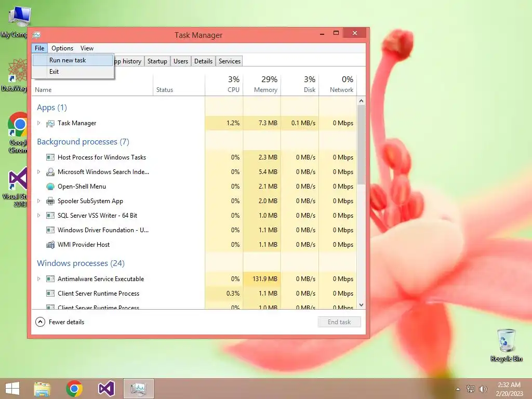Image resolution: width=532 pixels, height=399 pixels.
Task: Select the Task Manager taskbar button
Action: [138, 389]
